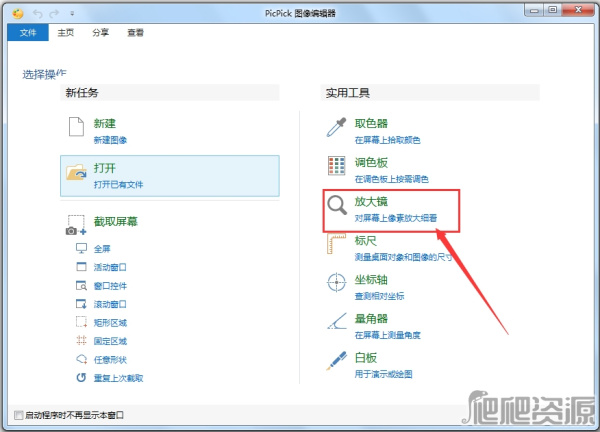Click the 调色板 color grid icon

(x=337, y=166)
